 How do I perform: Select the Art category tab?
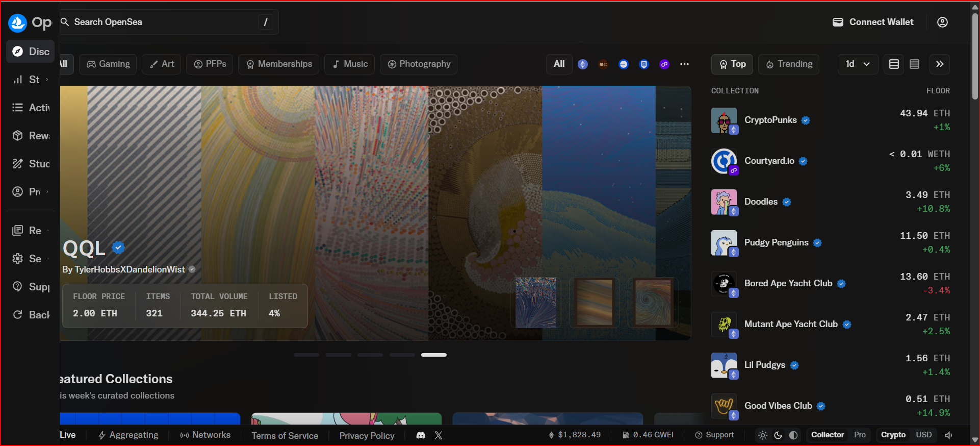pyautogui.click(x=162, y=64)
